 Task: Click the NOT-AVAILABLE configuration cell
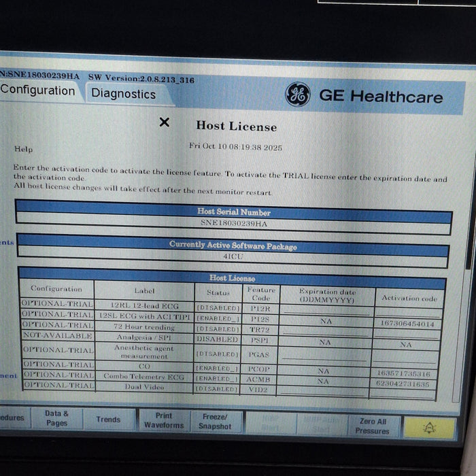[58, 335]
